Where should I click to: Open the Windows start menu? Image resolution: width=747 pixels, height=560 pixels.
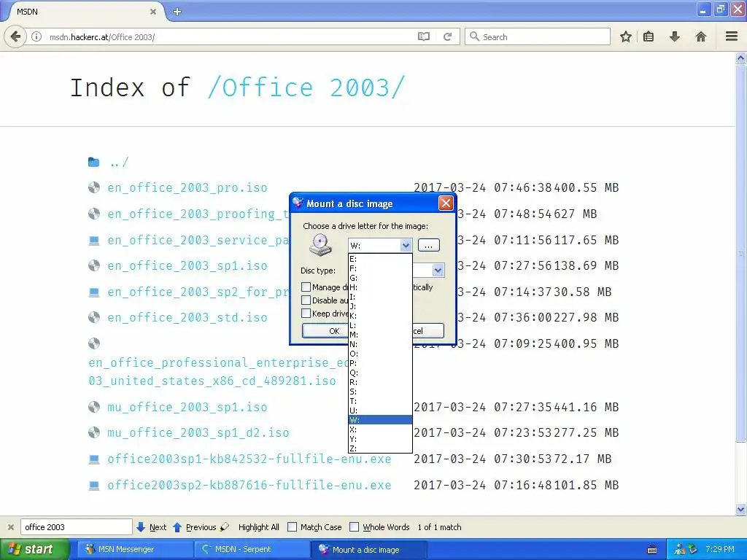(x=35, y=550)
